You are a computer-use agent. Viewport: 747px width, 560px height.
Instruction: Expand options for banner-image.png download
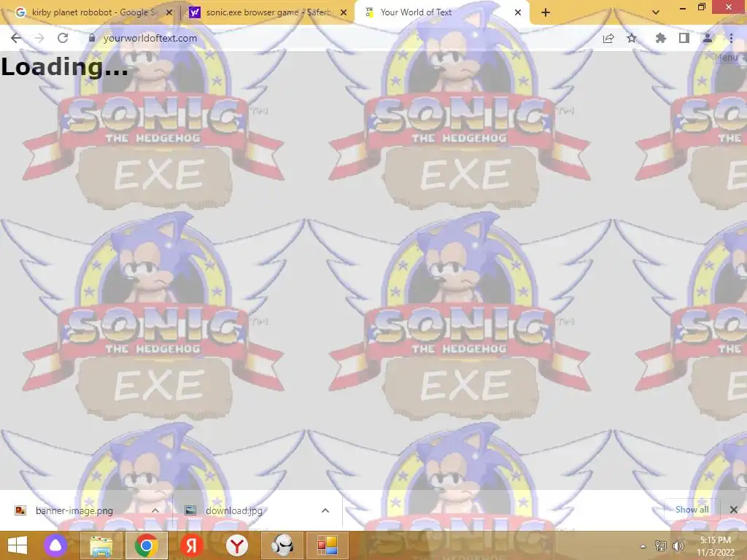tap(155, 510)
